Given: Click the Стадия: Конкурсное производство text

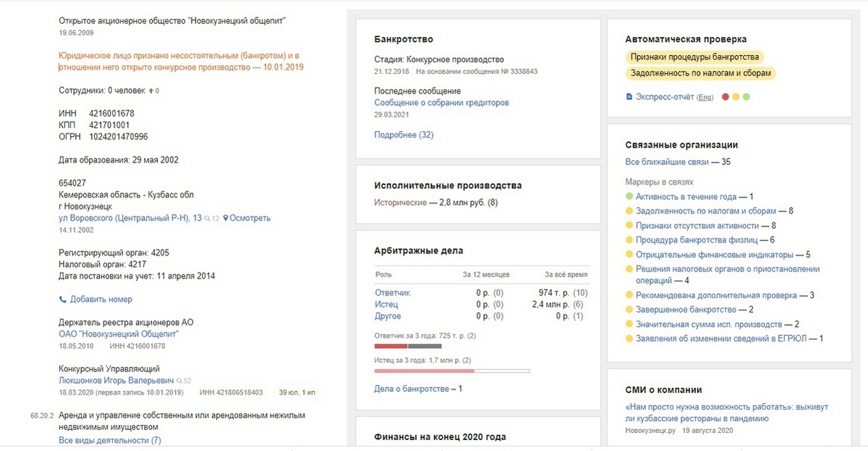Looking at the screenshot, I should 439,59.
